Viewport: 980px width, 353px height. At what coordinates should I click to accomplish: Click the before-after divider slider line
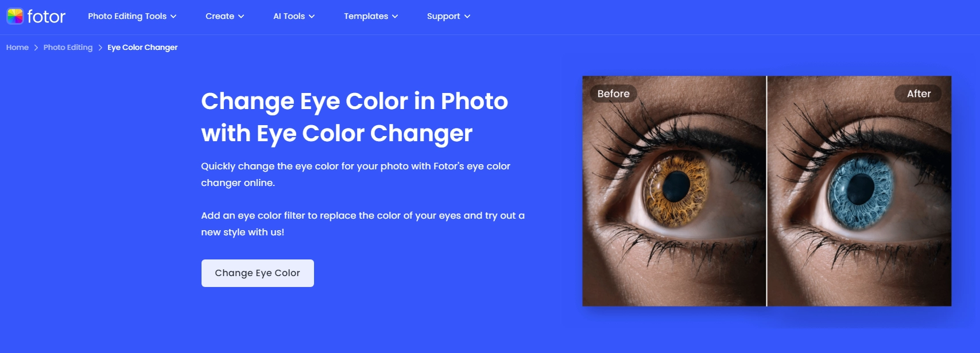tap(766, 191)
